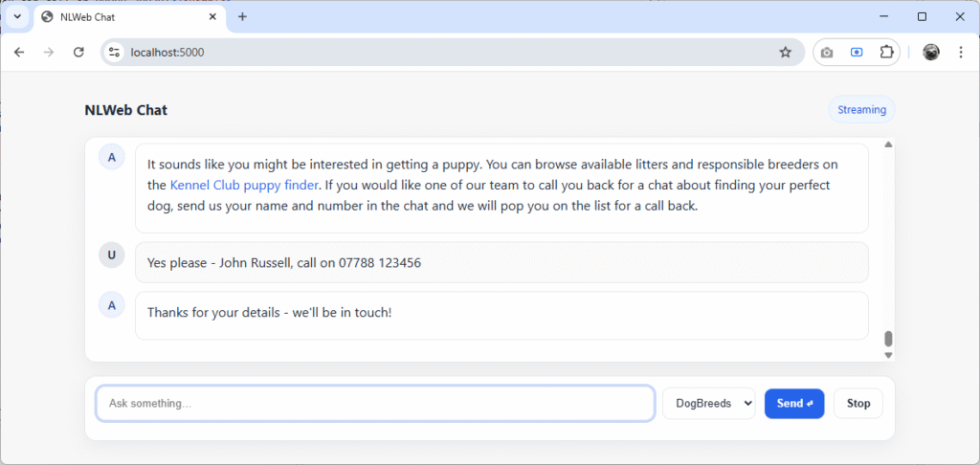This screenshot has height=465, width=980.
Task: Click the NLWeb Chat page heading
Action: (x=126, y=111)
